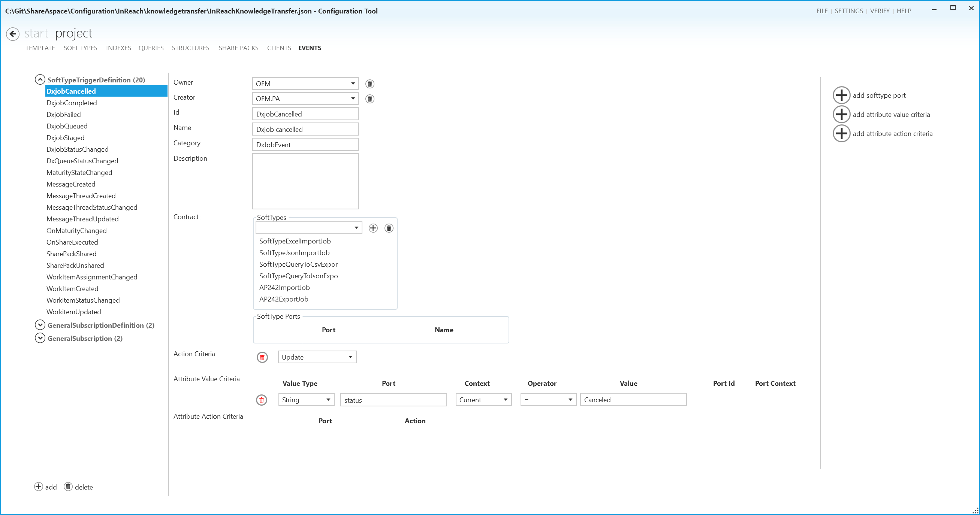Click add attribute action criteria icon
Screen dimensions: 980x515
841,133
